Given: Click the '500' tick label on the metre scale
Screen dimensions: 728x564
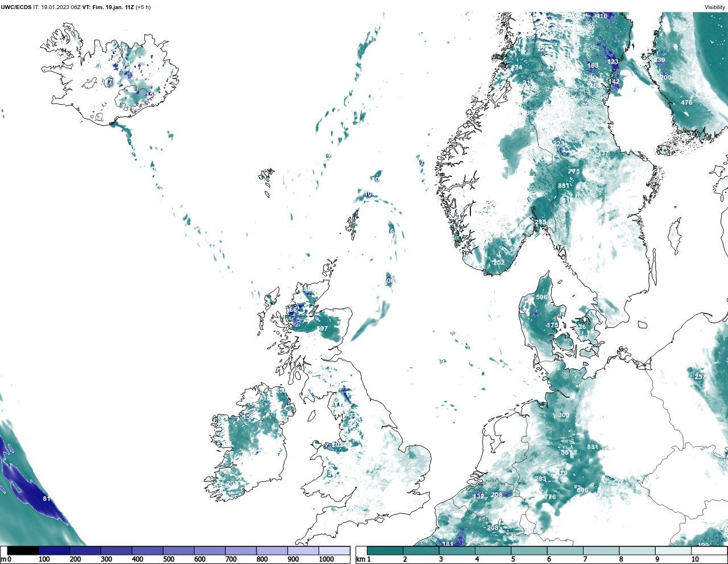Looking at the screenshot, I should pos(168,559).
